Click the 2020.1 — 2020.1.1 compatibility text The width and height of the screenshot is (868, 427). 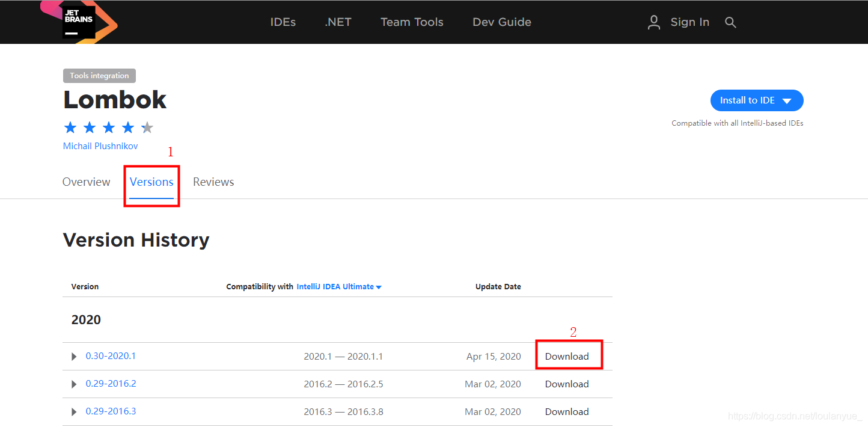(x=343, y=357)
